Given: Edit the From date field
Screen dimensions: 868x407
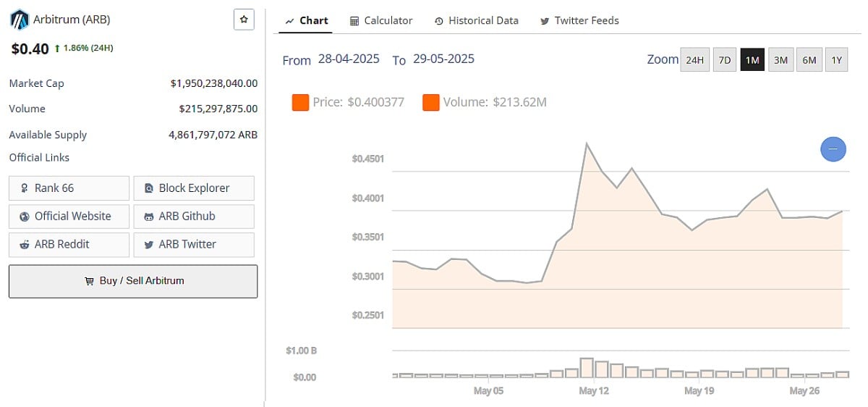Looking at the screenshot, I should (349, 59).
